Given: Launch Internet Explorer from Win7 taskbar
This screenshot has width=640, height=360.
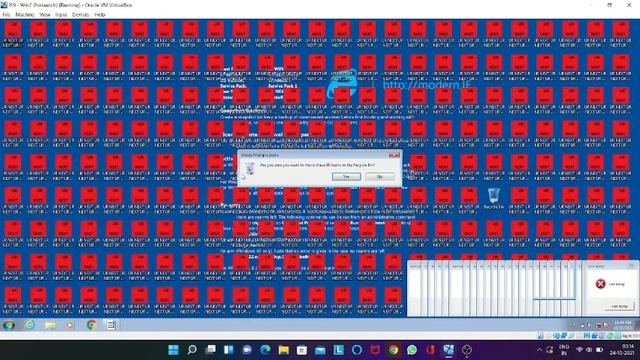Looking at the screenshot, I should point(30,325).
